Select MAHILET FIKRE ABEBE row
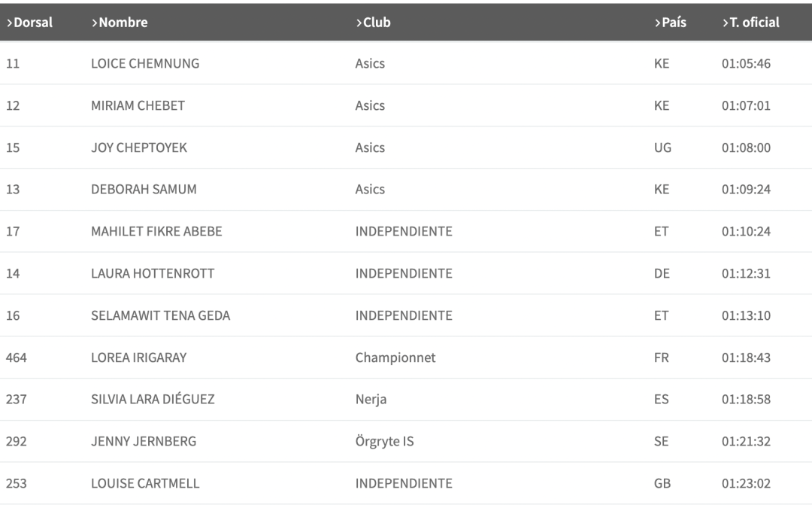The image size is (812, 508). tap(156, 232)
